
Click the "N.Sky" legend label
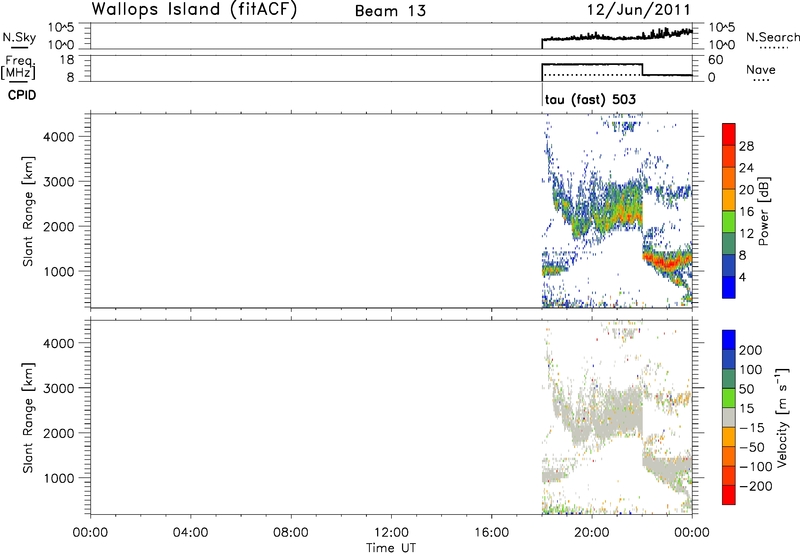point(19,37)
